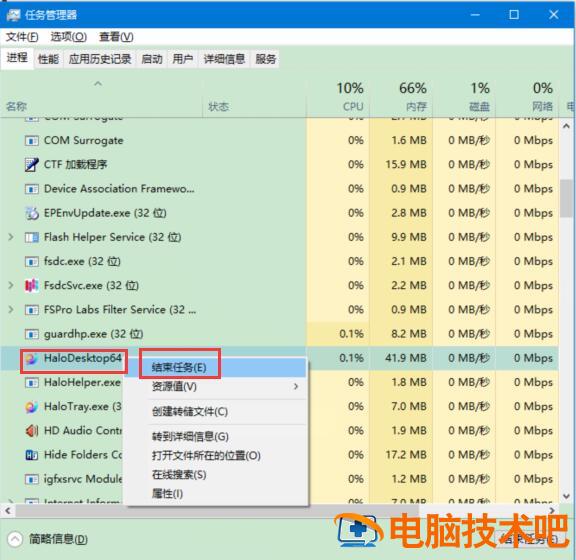Click the Hide Folders process icon

tap(32, 455)
